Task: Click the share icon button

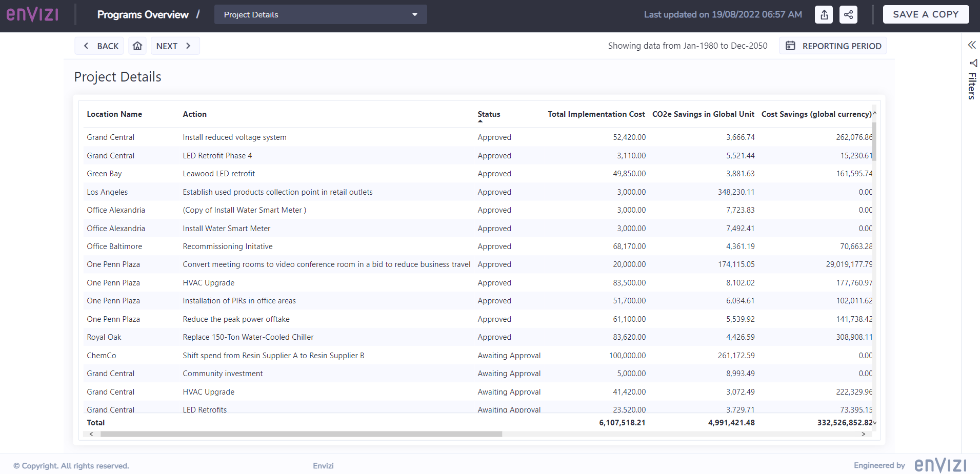Action: click(x=848, y=14)
